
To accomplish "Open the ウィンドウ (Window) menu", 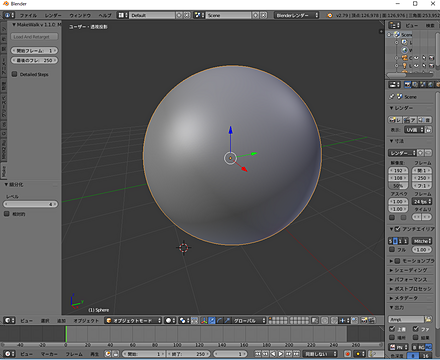I will click(x=80, y=15).
